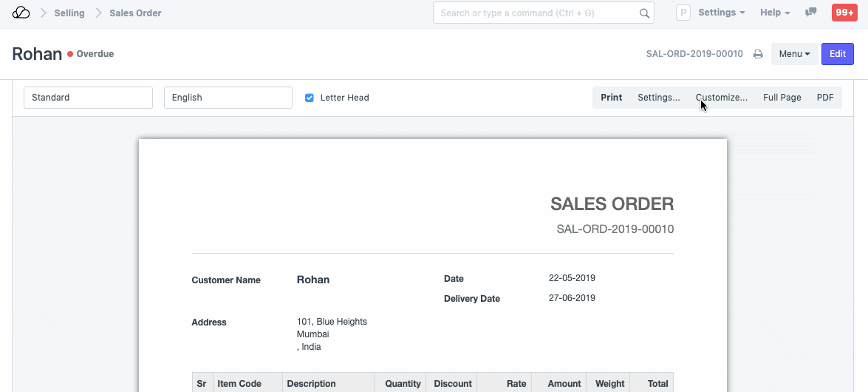Click the Print button
868x392 pixels.
611,98
